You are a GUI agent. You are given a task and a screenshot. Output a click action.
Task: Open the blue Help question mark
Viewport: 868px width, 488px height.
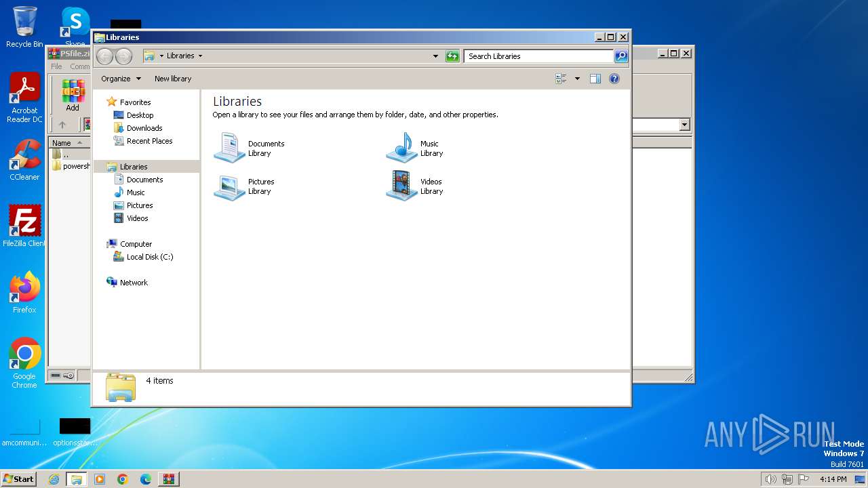[614, 79]
